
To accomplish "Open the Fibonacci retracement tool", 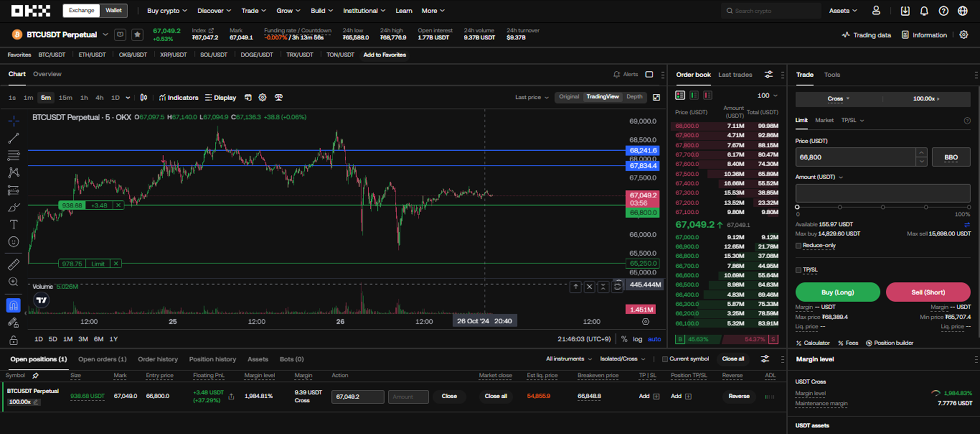I will pyautogui.click(x=13, y=155).
